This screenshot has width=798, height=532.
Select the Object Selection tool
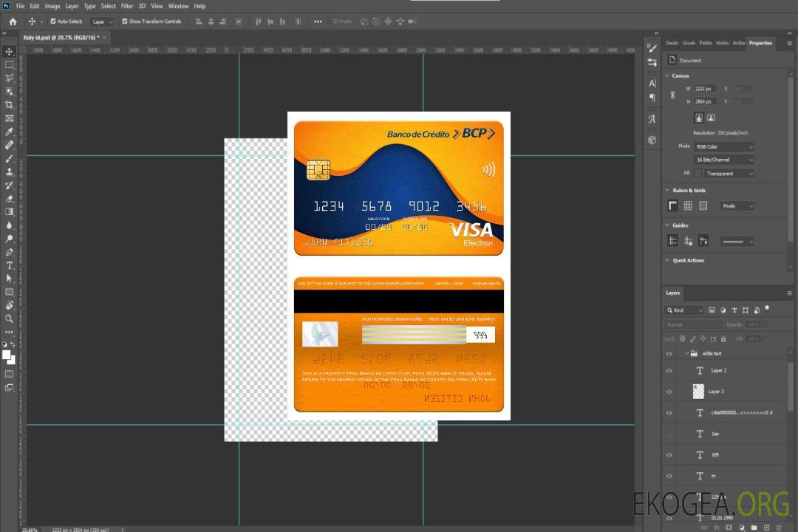click(9, 92)
